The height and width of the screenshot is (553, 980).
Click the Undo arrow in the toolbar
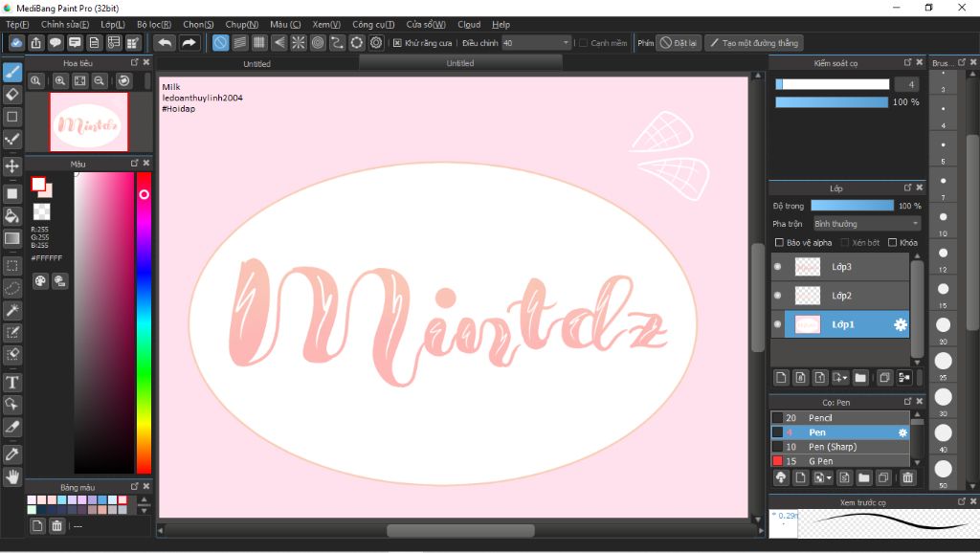click(x=165, y=43)
